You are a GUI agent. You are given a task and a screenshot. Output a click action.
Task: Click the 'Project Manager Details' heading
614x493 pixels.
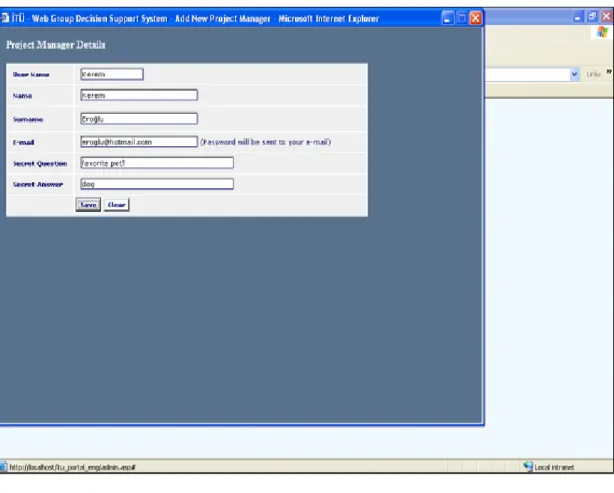tap(56, 45)
